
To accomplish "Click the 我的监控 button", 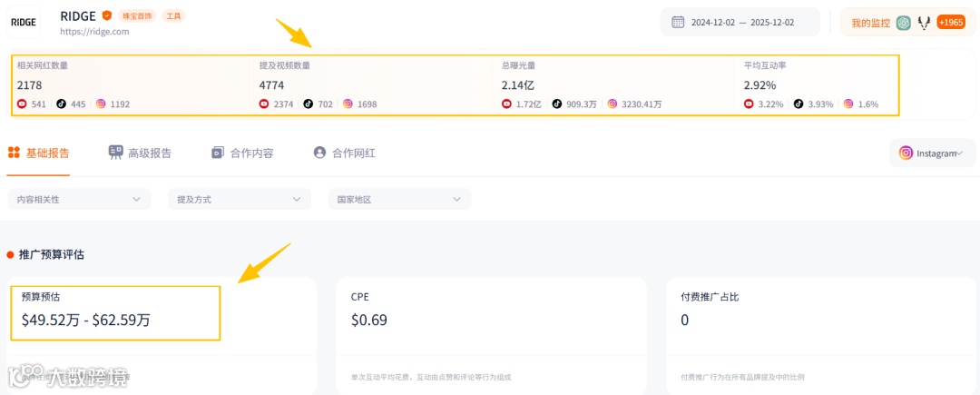I will tap(870, 23).
